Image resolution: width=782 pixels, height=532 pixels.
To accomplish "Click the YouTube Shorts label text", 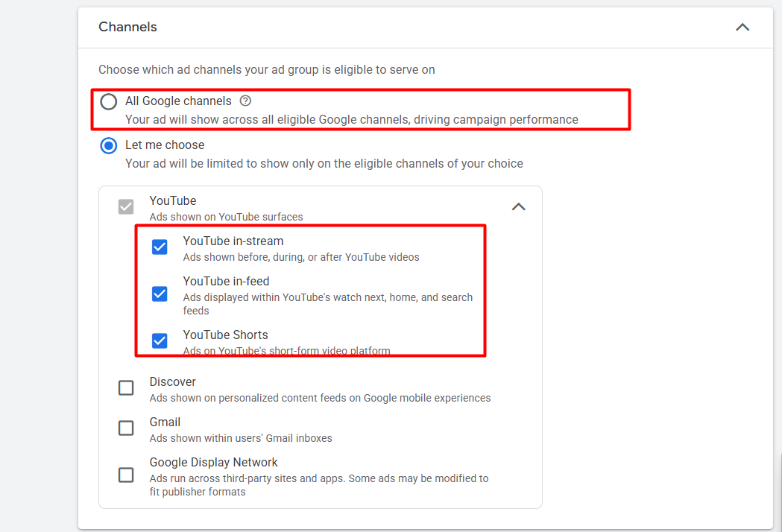I will (x=225, y=335).
